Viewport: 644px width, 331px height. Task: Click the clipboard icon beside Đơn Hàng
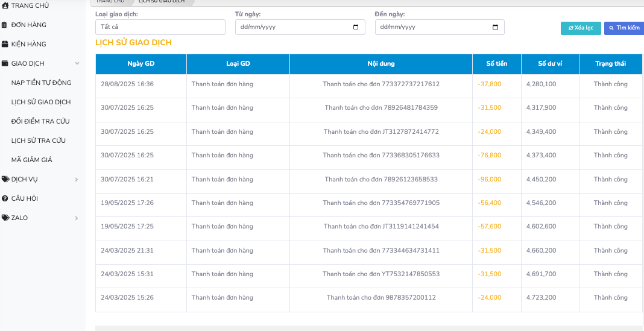[5, 25]
